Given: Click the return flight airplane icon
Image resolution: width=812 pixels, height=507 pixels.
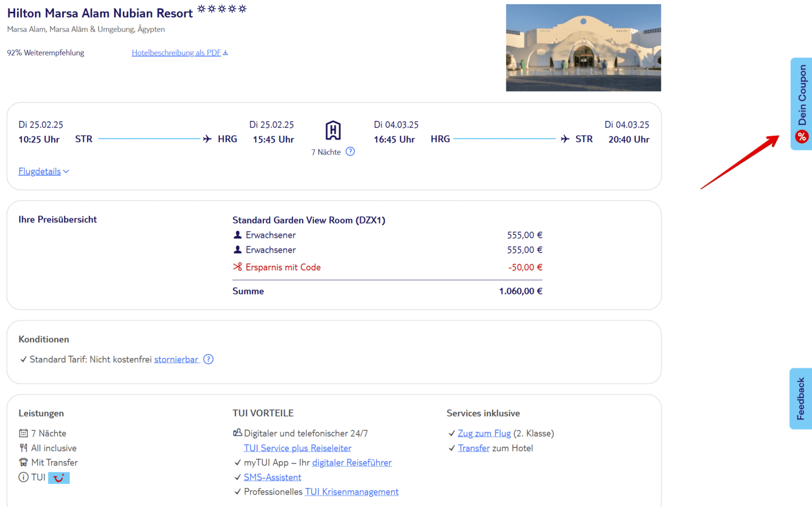Looking at the screenshot, I should point(565,139).
